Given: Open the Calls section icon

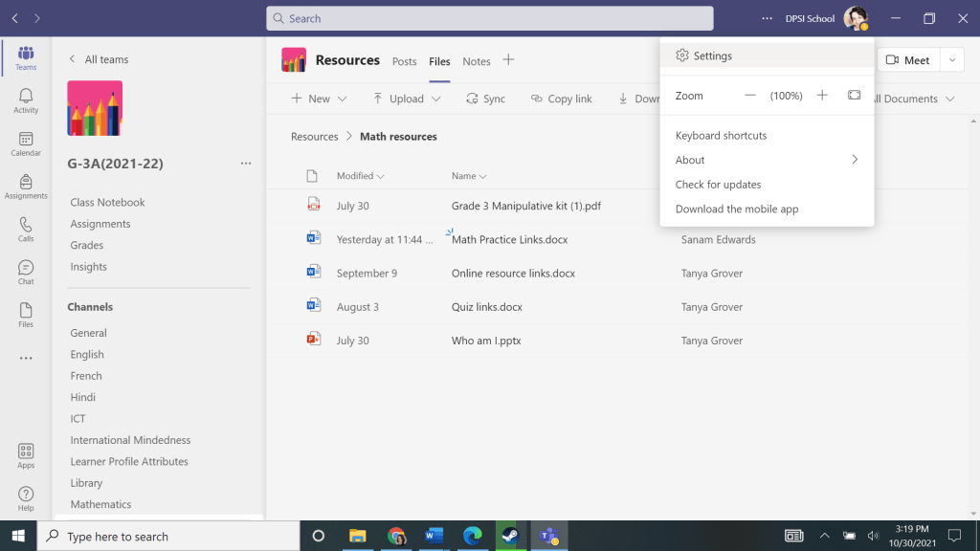Looking at the screenshot, I should (x=26, y=230).
